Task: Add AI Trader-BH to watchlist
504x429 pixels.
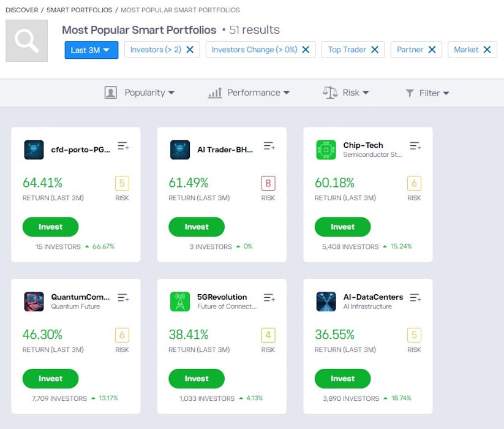Action: click(x=269, y=146)
